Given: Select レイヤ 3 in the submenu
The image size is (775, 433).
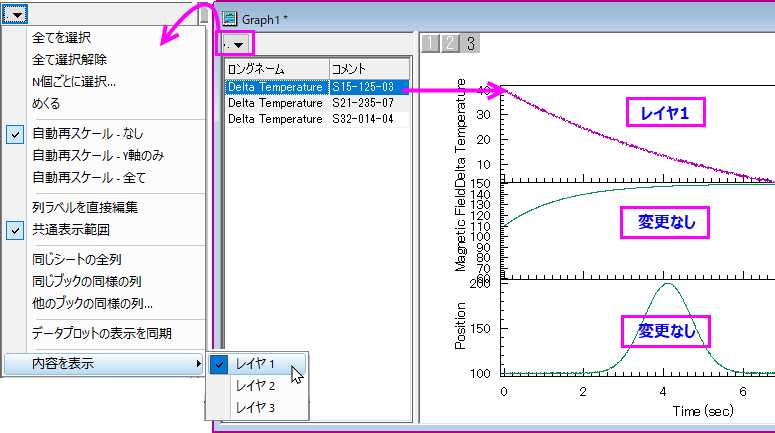Looking at the screenshot, I should 258,408.
